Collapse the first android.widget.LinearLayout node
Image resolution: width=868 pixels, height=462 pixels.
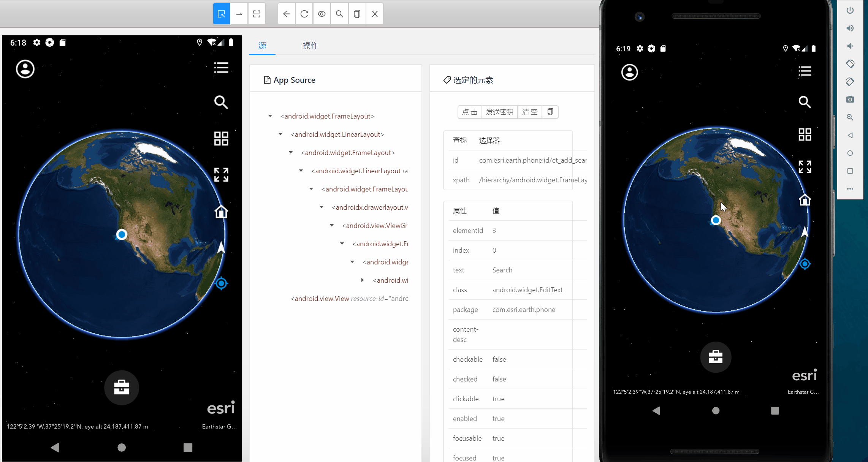(280, 134)
